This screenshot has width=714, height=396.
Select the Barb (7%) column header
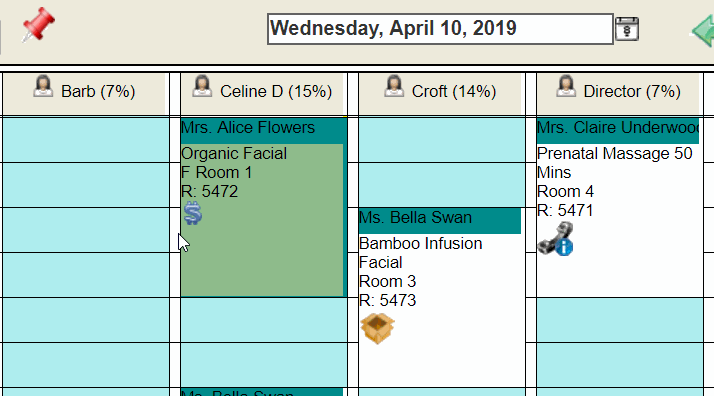coord(84,94)
